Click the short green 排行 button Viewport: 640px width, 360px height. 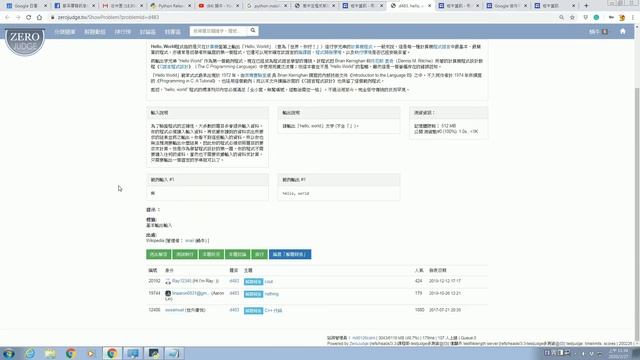pyautogui.click(x=259, y=254)
